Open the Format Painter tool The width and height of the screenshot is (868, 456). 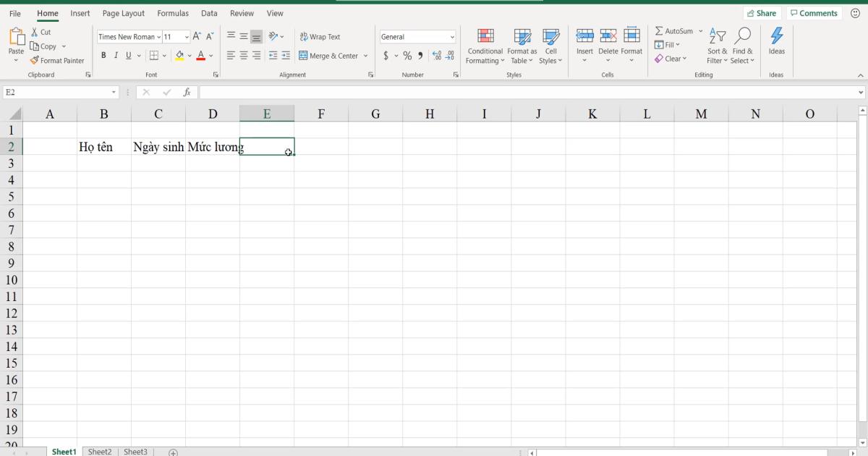[57, 61]
